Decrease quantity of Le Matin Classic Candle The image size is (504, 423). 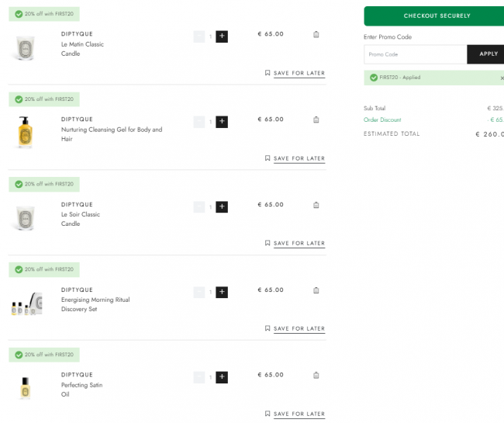coord(199,36)
